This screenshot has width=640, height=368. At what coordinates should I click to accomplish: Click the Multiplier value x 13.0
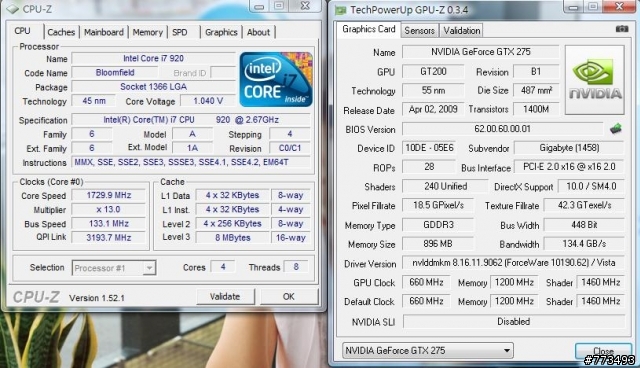pyautogui.click(x=109, y=210)
